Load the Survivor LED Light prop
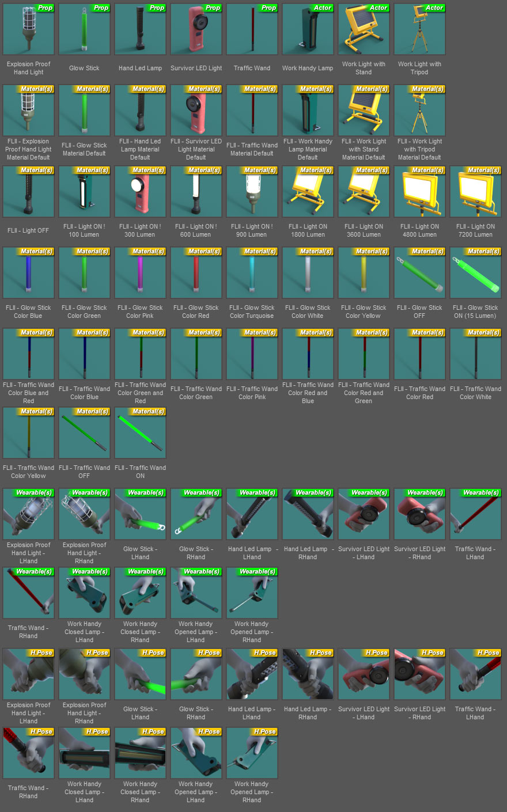Screen dimensions: 507x812 coord(196,29)
